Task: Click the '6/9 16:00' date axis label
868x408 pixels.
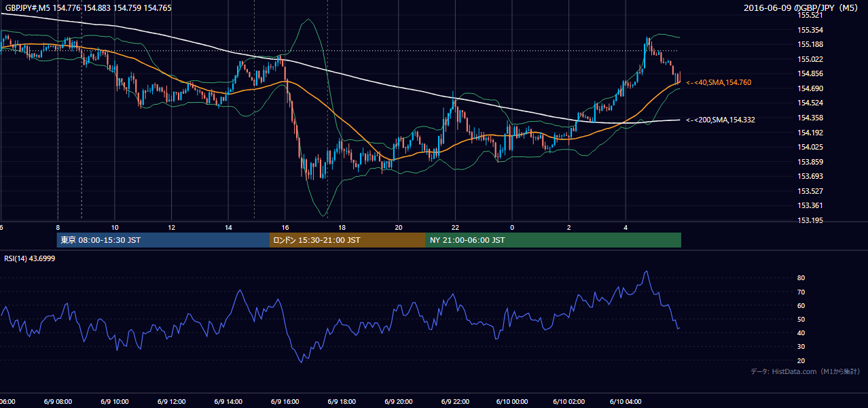Action: point(285,402)
